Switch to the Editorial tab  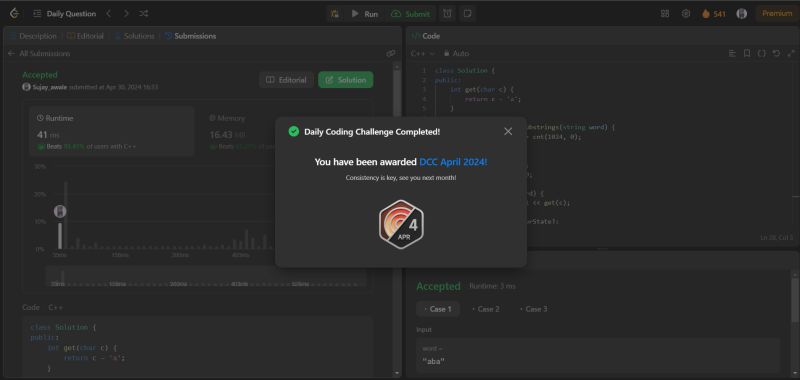point(86,36)
